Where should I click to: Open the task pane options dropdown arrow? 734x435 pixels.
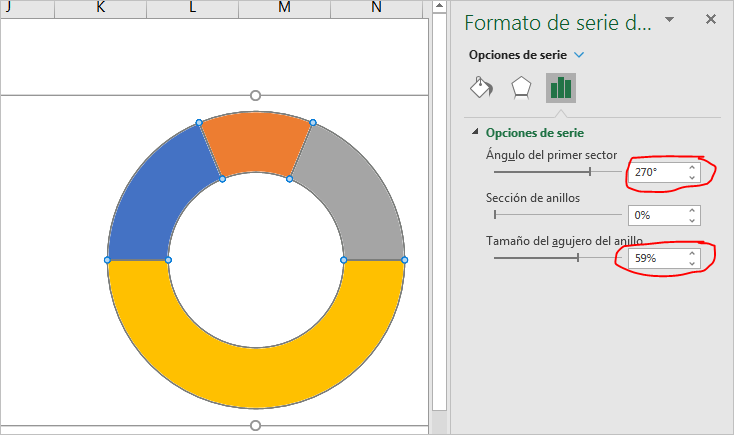(669, 20)
